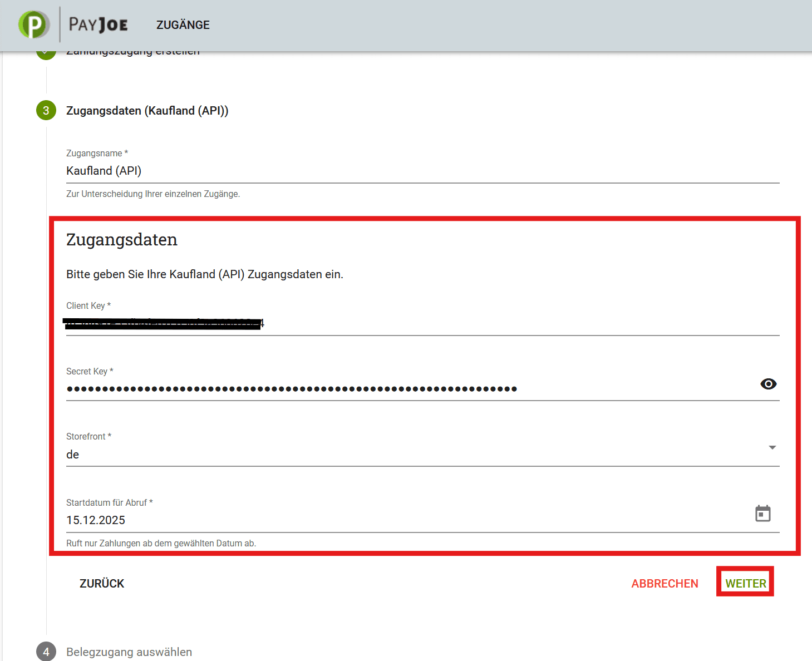This screenshot has height=661, width=812.
Task: Click the gray step 4 circle indicator
Action: point(46,652)
